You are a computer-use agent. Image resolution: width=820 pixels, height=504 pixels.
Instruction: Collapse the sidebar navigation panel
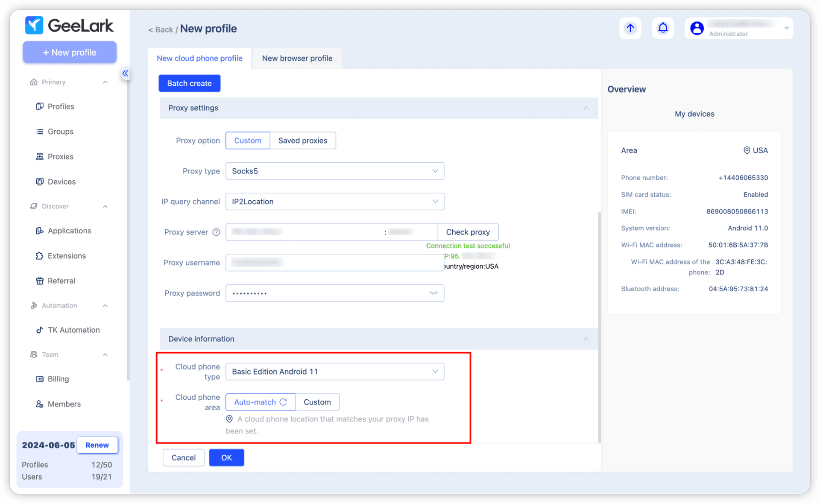pos(125,72)
